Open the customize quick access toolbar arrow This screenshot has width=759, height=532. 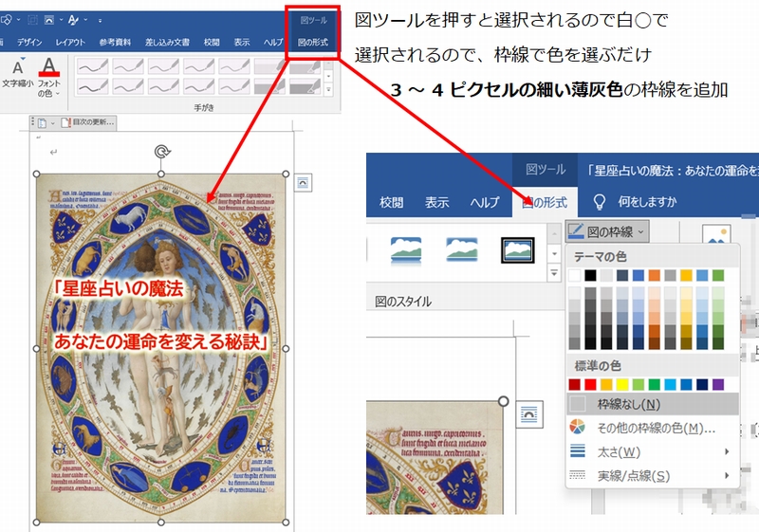101,20
